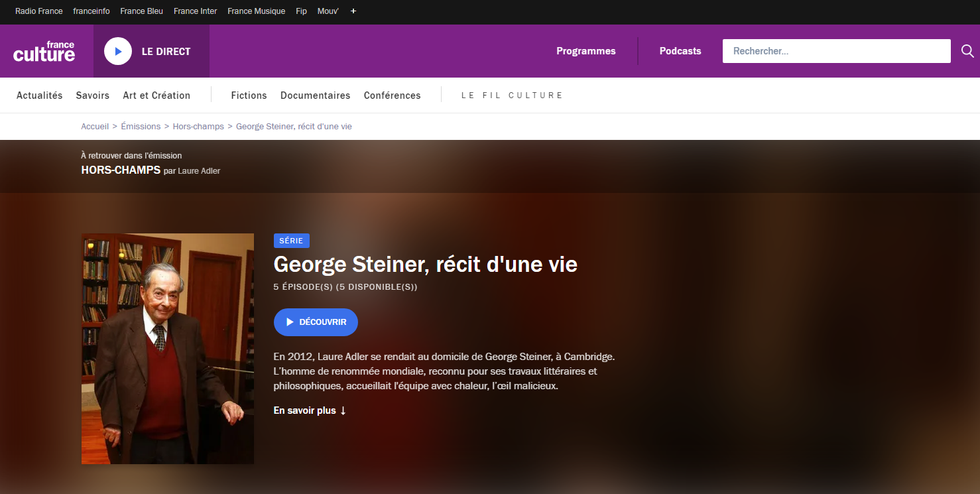Focus the Rechercher search field
This screenshot has height=494, width=980.
click(837, 51)
